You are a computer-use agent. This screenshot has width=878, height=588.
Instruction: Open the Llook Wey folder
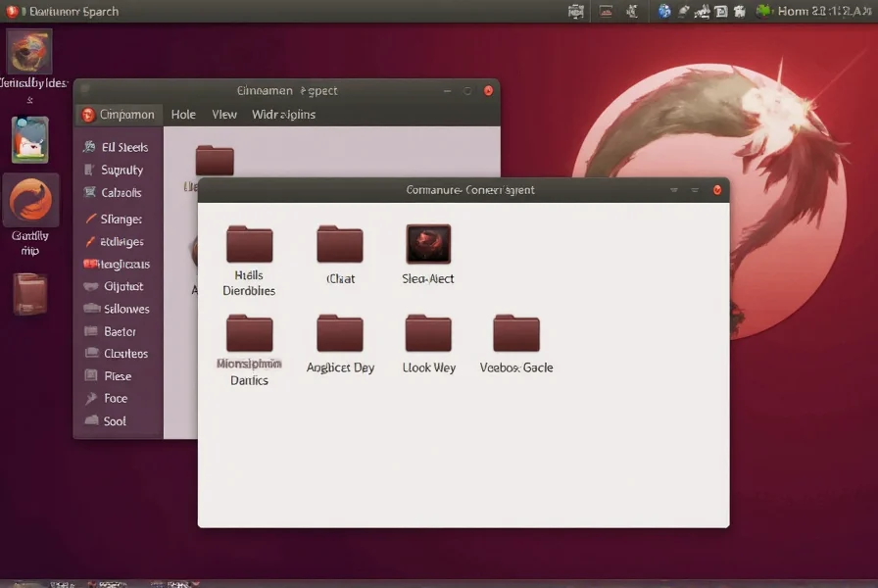428,334
